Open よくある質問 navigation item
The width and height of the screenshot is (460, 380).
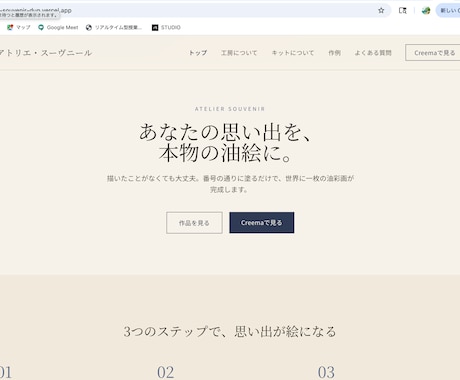(373, 53)
